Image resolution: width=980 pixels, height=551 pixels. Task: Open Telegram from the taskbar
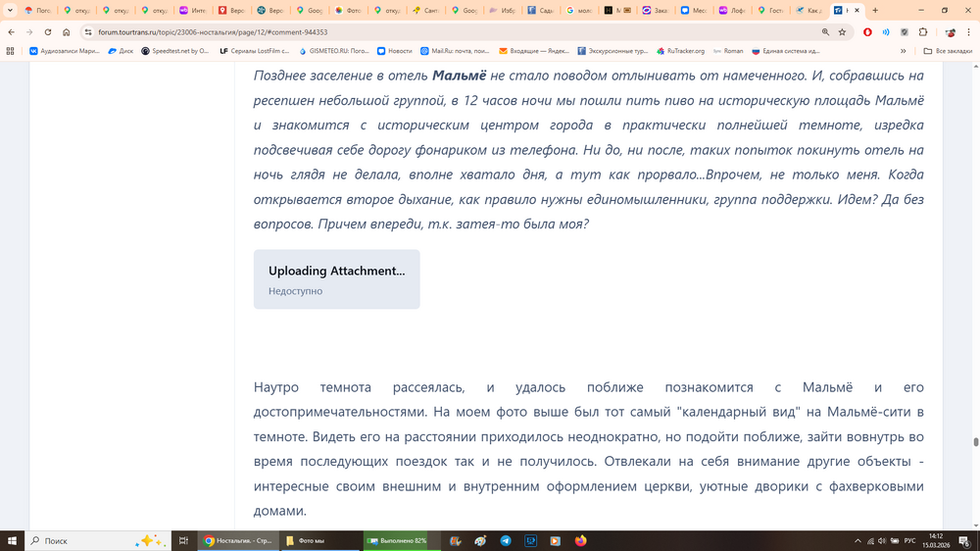click(x=506, y=541)
